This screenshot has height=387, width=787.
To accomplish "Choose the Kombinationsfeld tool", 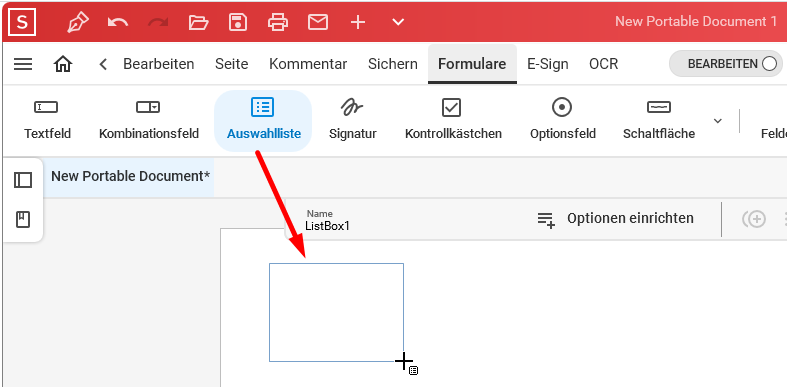I will click(149, 119).
